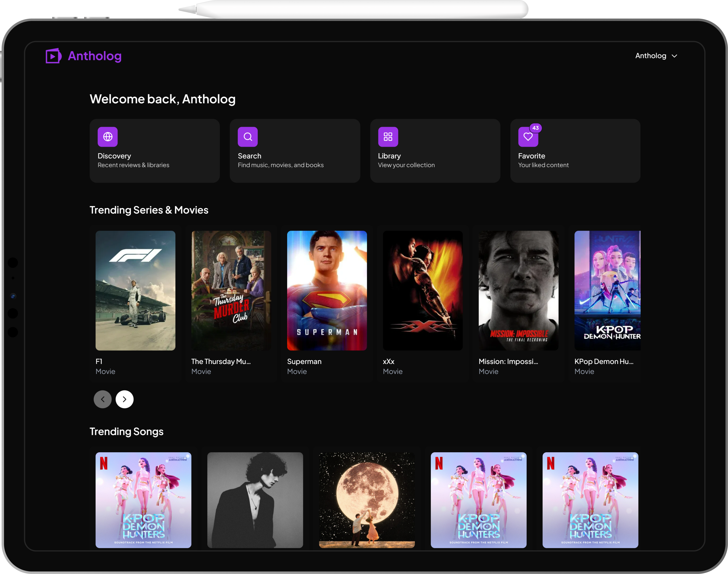
Task: Click 'Movie' label under Superman
Action: click(x=297, y=372)
